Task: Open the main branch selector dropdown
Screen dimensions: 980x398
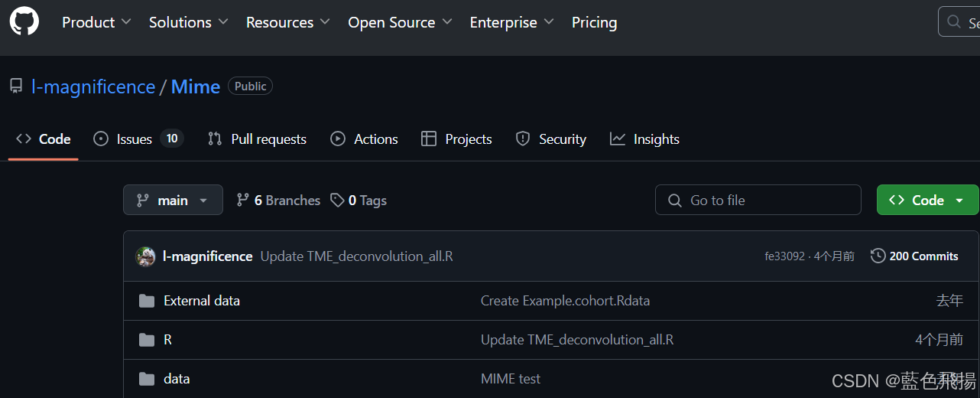Action: [x=173, y=200]
